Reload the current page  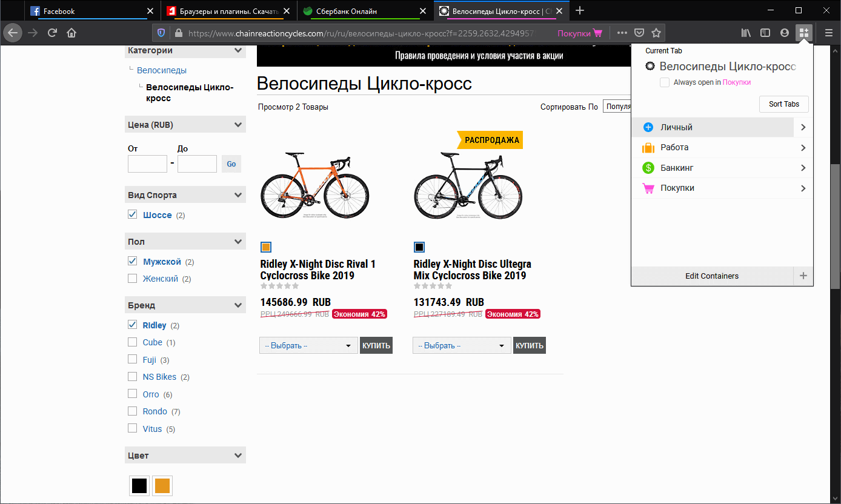coord(53,33)
